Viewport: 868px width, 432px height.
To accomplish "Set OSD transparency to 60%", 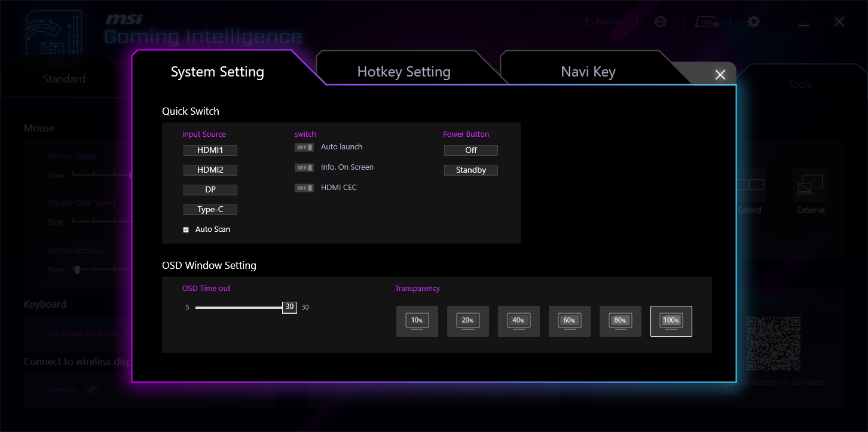I will pos(570,321).
